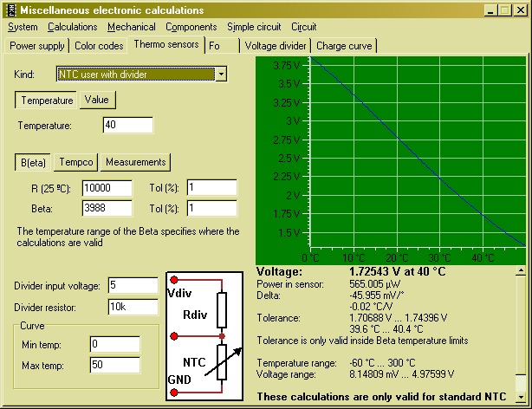The height and width of the screenshot is (409, 532).
Task: Switch to the Voltage divider tab
Action: point(276,46)
